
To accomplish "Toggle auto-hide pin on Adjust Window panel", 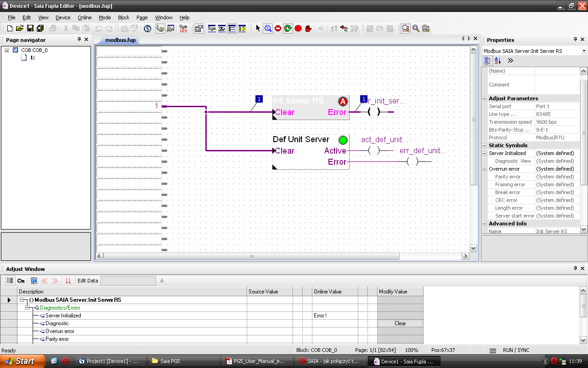I will (x=576, y=269).
